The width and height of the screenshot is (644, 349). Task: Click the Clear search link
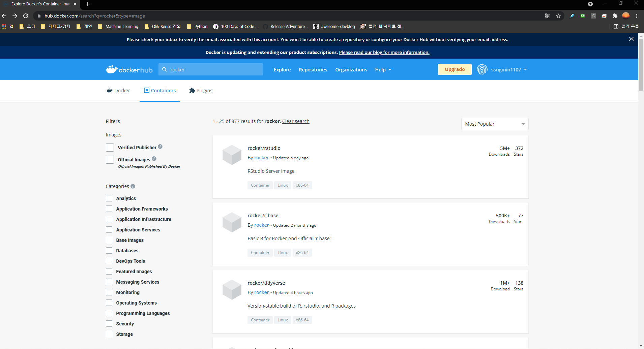pos(296,121)
